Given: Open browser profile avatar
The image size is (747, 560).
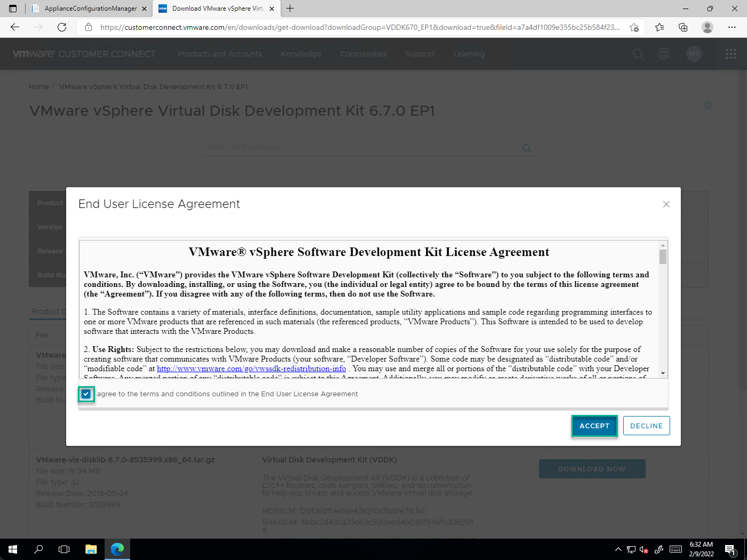Looking at the screenshot, I should pos(708,27).
